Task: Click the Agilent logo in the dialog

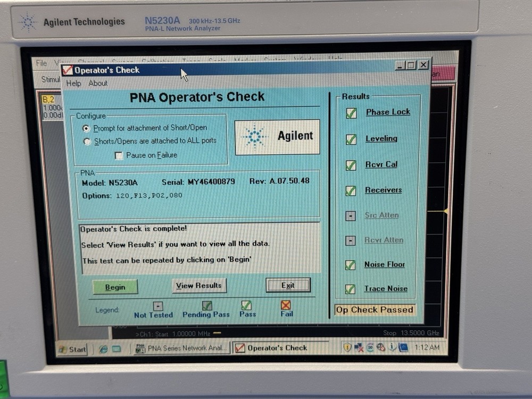Action: click(x=277, y=136)
